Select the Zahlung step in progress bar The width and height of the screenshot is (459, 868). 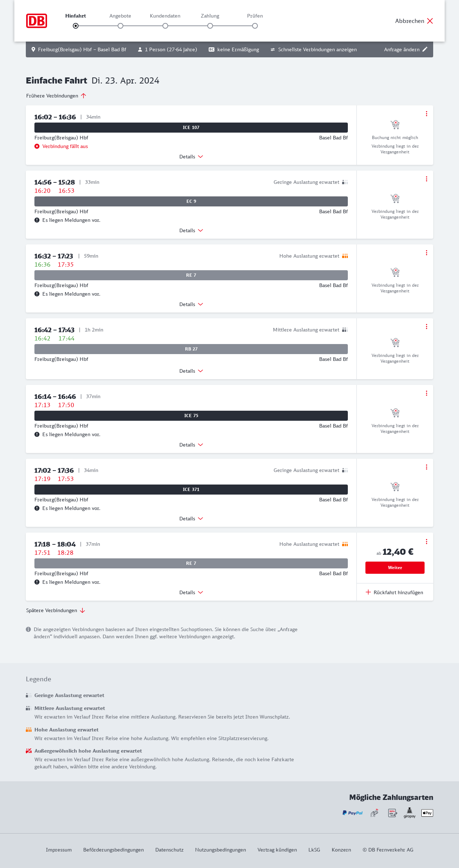pos(210,26)
